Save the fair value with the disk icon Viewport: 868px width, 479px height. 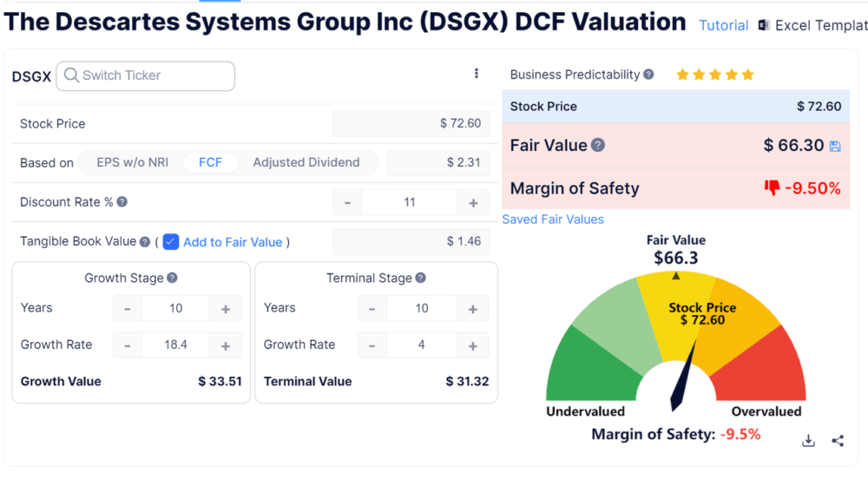coord(835,146)
